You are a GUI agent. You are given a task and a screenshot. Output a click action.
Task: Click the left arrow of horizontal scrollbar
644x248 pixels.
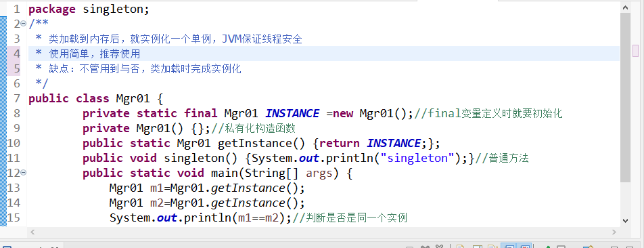coord(32,232)
